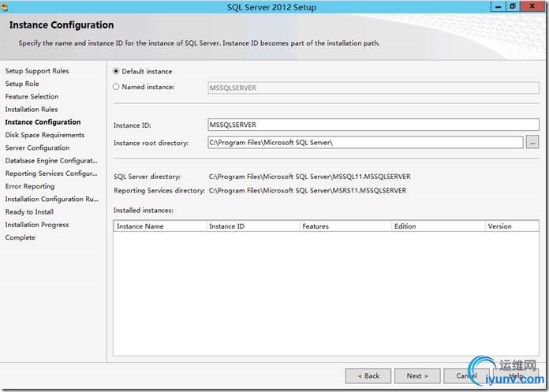Sort by Instance Name column header
Screen dimensions: 549x392
point(160,226)
